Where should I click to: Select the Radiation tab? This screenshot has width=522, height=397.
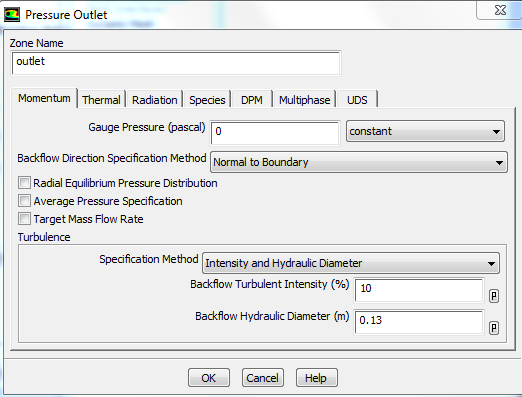pyautogui.click(x=155, y=100)
